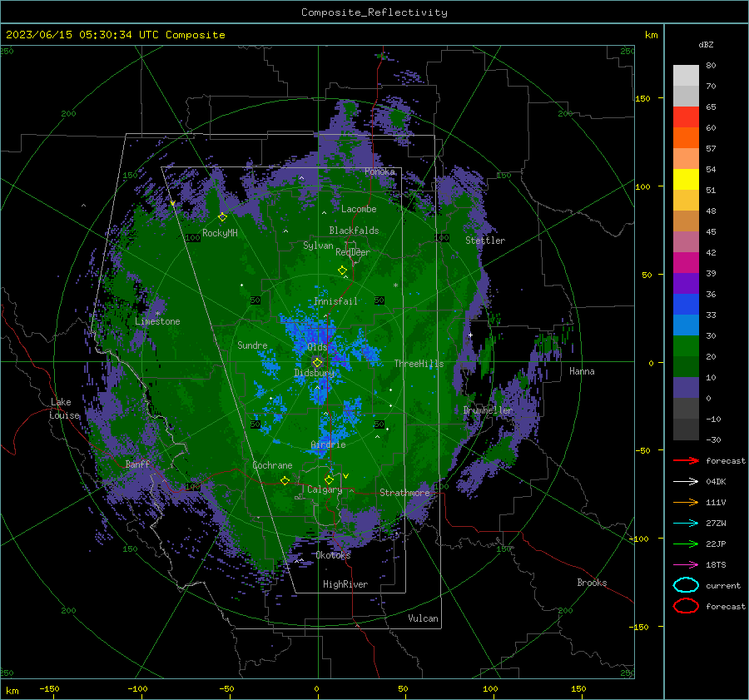
Task: Click the radar-site diamond marker at map center
Action: tap(317, 362)
